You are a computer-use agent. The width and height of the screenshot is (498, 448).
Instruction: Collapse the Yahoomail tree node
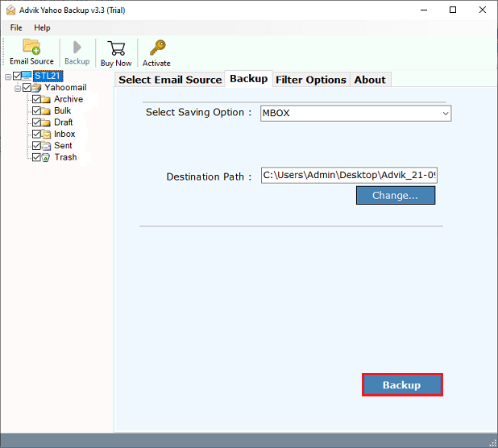pos(18,88)
